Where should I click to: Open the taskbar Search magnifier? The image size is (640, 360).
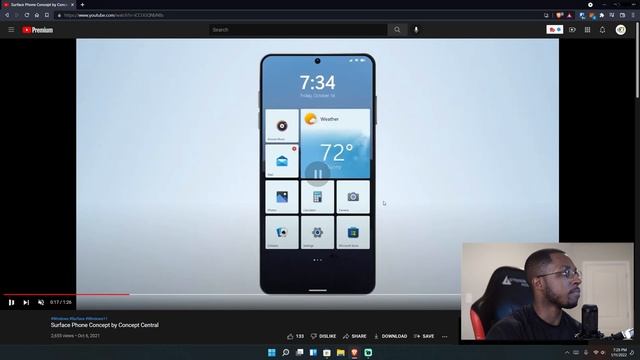(x=286, y=352)
